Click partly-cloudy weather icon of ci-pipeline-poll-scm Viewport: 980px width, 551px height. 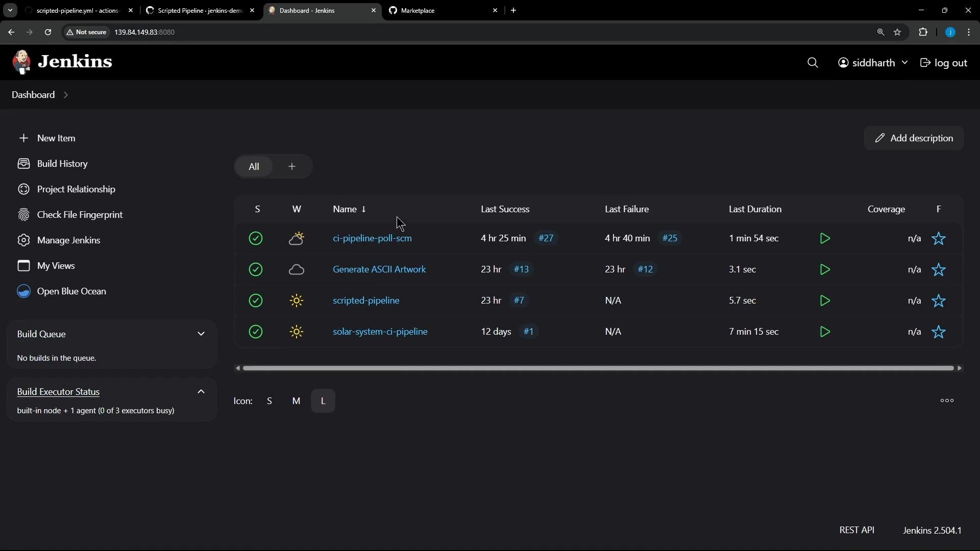297,238
